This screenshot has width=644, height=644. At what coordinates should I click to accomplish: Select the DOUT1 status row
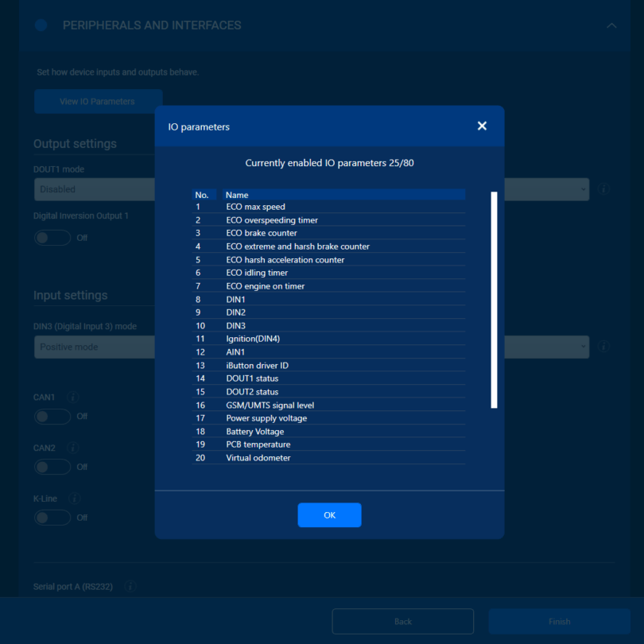tap(328, 378)
